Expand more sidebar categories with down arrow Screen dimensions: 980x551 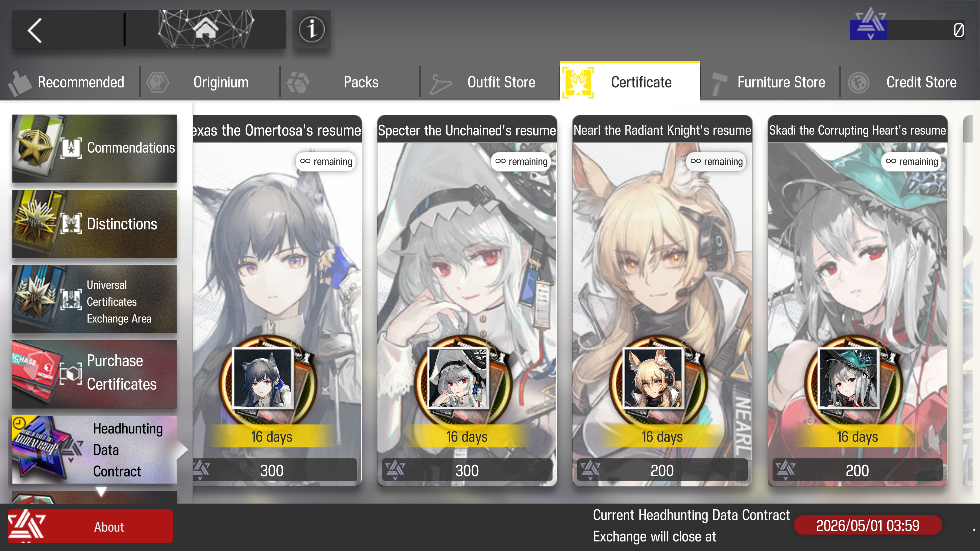[x=101, y=492]
